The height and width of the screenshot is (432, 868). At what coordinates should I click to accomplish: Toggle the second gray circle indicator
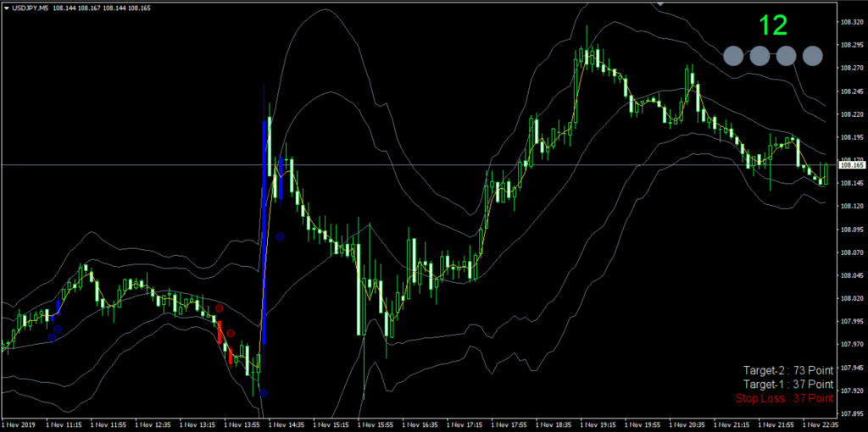[759, 56]
